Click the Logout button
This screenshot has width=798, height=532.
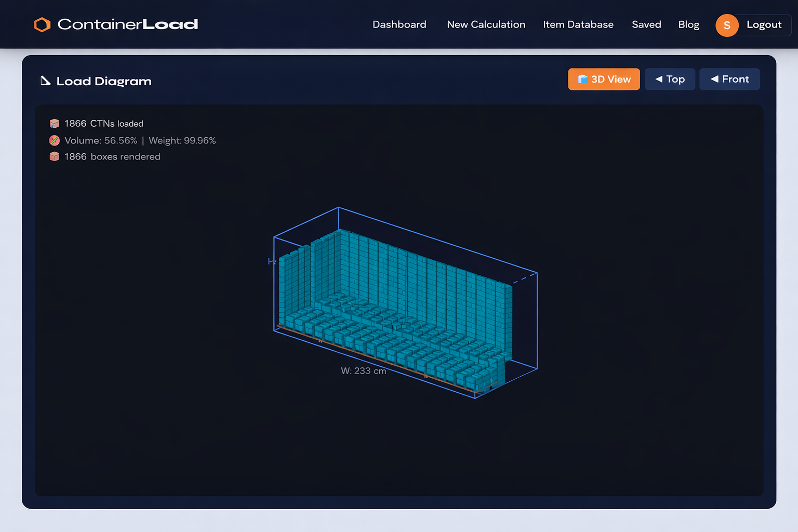pyautogui.click(x=764, y=24)
